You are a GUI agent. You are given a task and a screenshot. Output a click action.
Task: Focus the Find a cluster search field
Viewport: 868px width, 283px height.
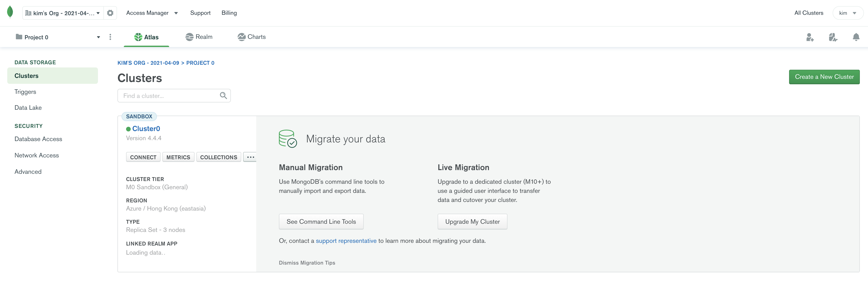click(174, 96)
